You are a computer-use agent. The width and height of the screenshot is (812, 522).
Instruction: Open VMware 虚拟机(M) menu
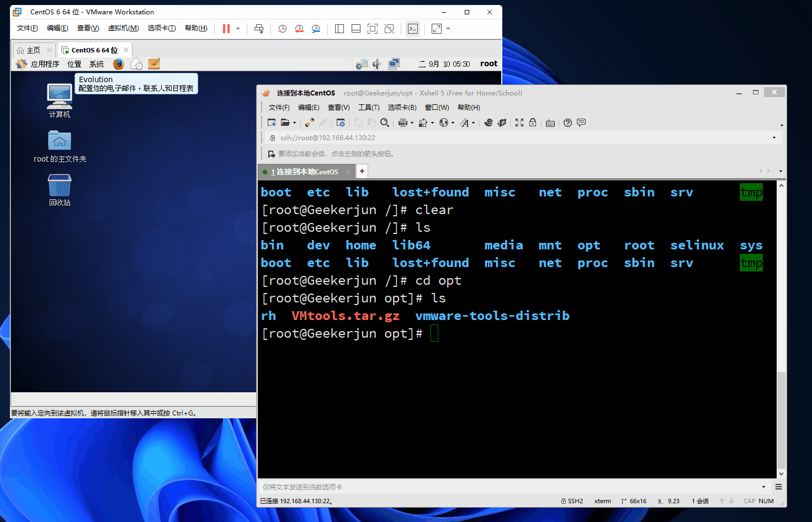tap(124, 28)
